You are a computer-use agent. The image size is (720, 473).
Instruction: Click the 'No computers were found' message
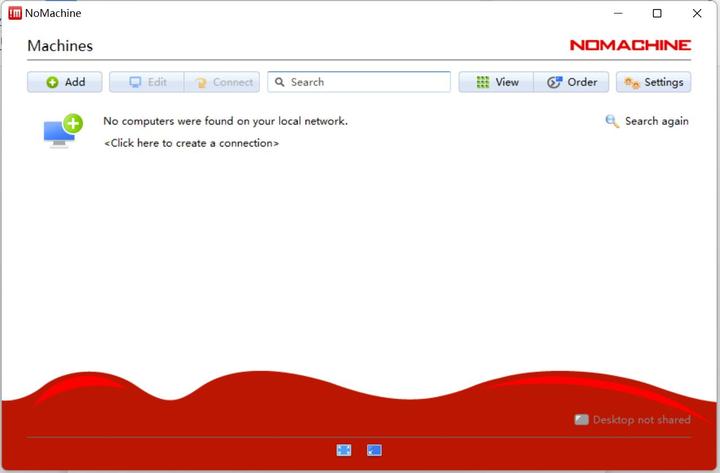(x=225, y=121)
